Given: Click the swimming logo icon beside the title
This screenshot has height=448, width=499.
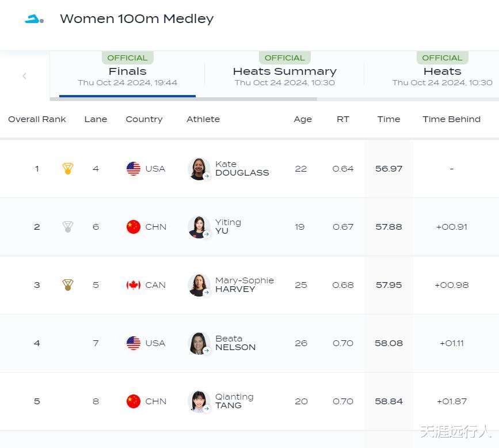Looking at the screenshot, I should 34,19.
